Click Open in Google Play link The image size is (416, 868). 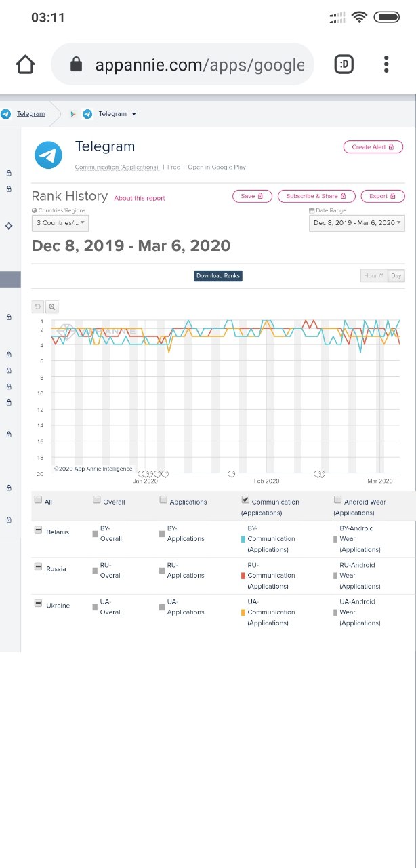tap(217, 167)
